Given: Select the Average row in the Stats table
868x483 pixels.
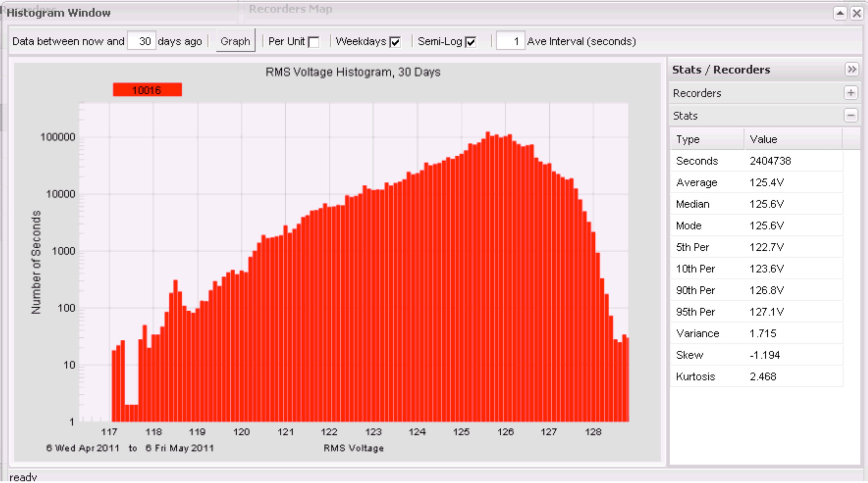Looking at the screenshot, I should click(697, 183).
